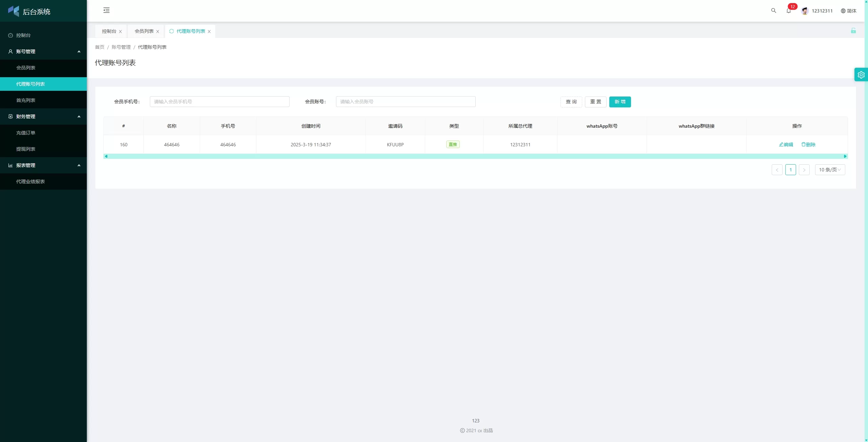
Task: Open the 10 条/页 page size dropdown
Action: [830, 170]
